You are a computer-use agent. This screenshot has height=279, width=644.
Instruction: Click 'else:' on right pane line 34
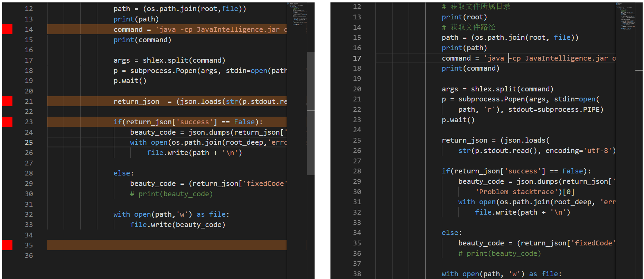451,233
